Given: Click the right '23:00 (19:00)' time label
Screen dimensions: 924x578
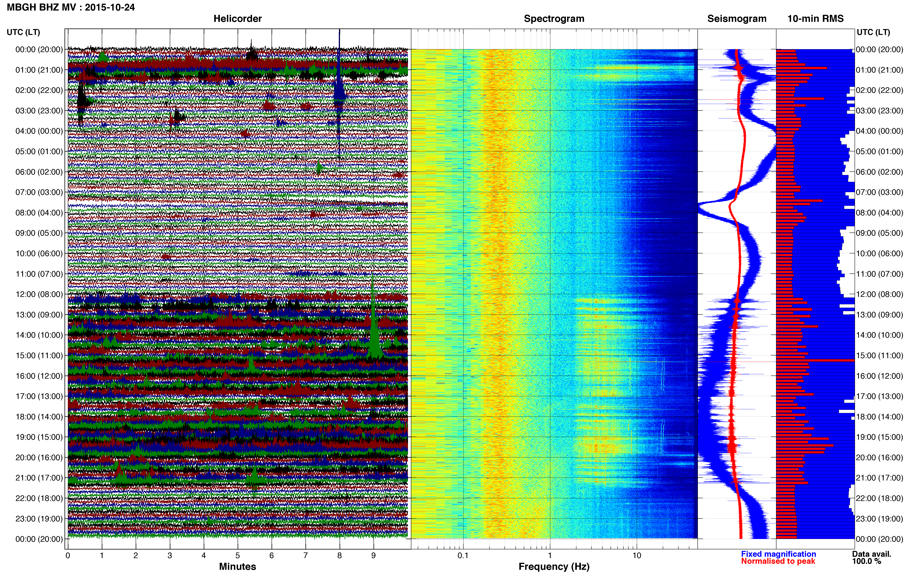Looking at the screenshot, I should [879, 519].
